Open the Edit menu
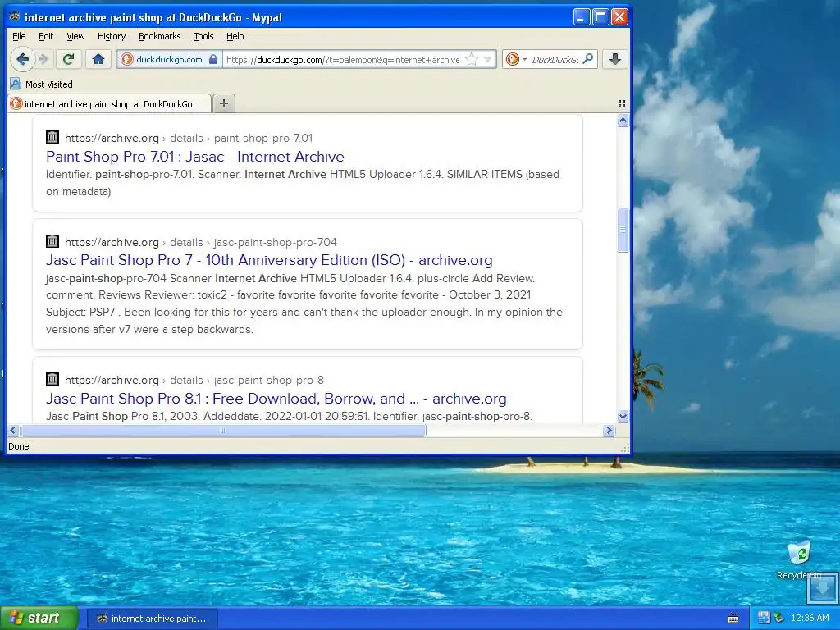Image resolution: width=840 pixels, height=630 pixels. (46, 36)
